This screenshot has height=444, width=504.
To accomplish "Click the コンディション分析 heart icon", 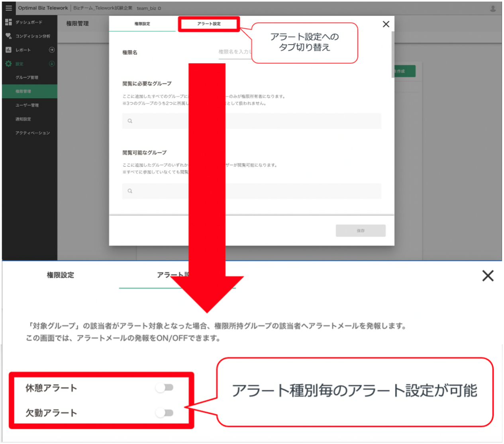I will 8,36.
